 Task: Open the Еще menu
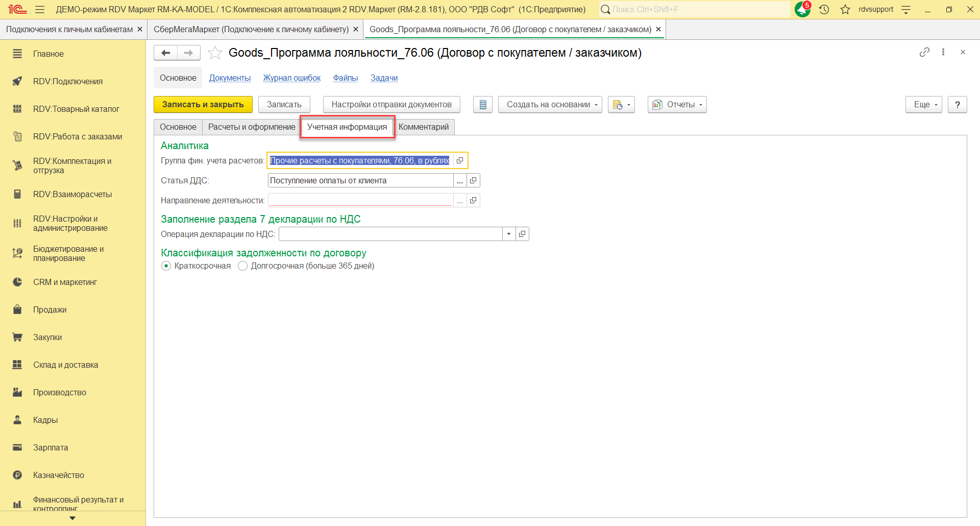923,105
